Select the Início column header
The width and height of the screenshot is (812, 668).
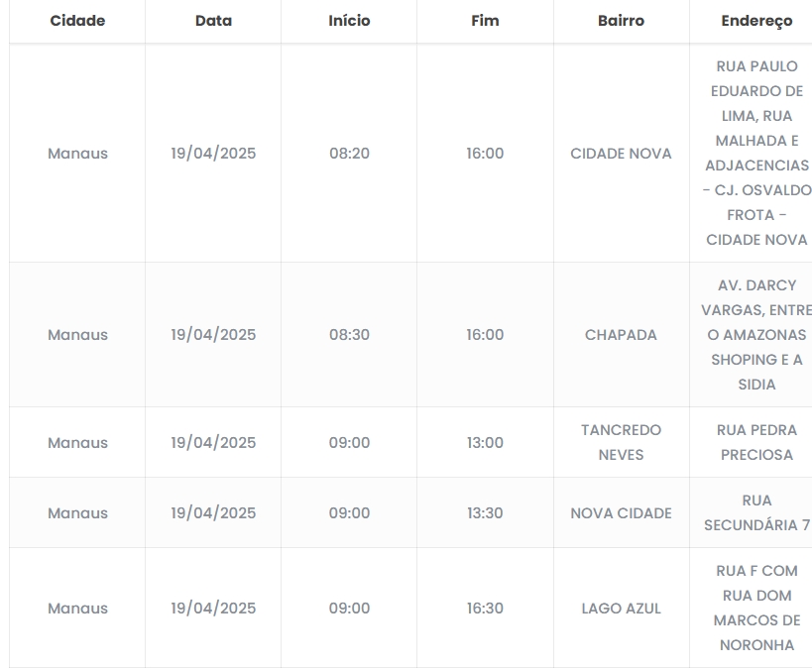point(349,21)
